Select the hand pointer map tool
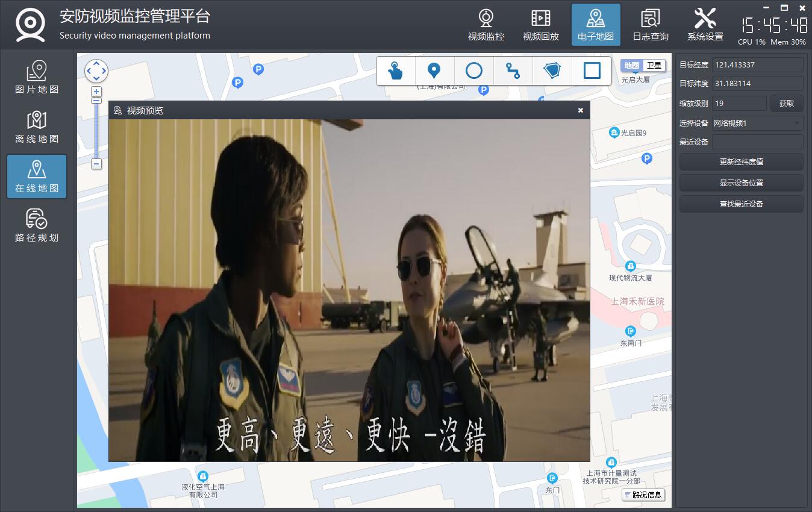Viewport: 812px width, 512px height. 395,71
